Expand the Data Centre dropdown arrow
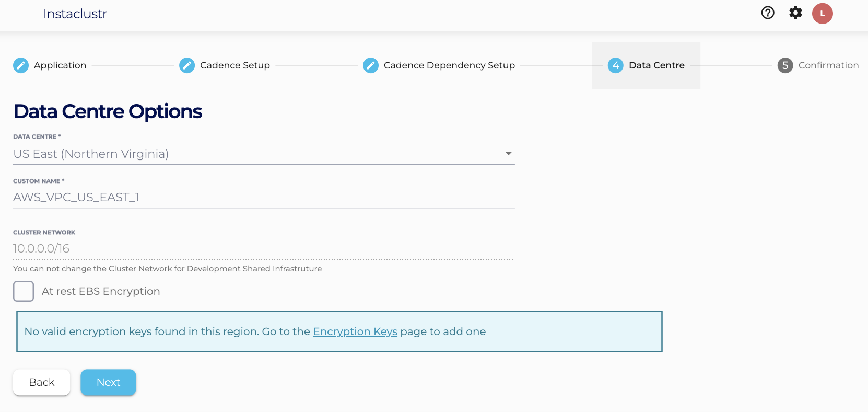 (508, 154)
